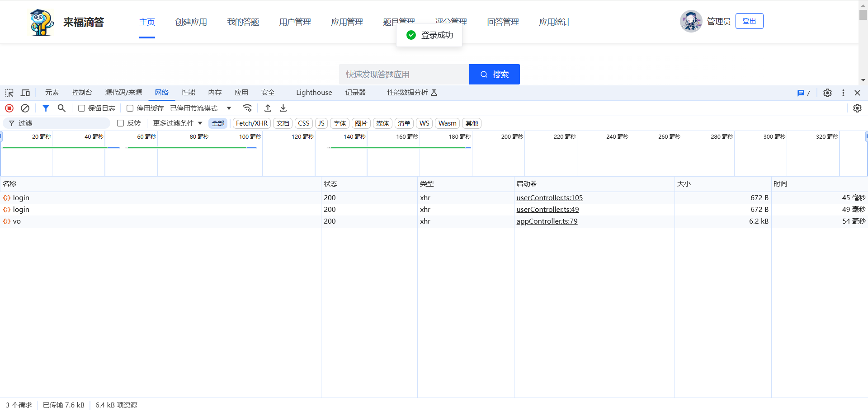Click the export HAR download icon
868x412 pixels.
click(283, 108)
